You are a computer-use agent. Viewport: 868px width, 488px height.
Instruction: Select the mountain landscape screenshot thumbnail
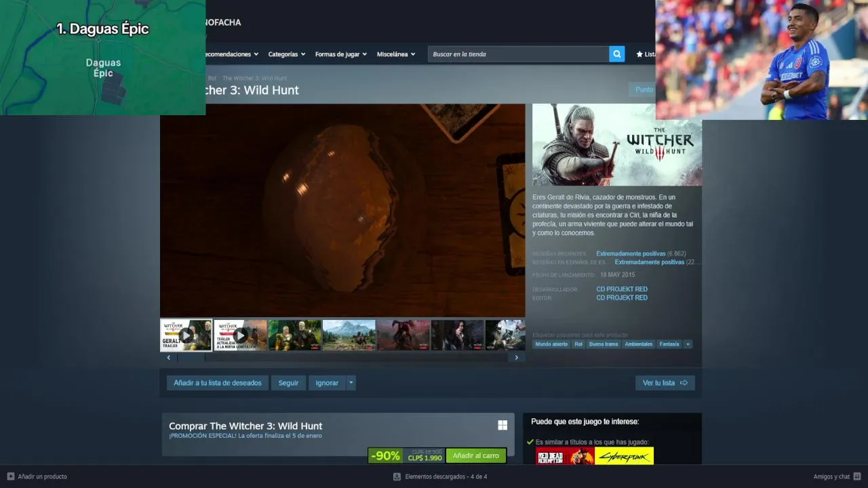point(349,335)
